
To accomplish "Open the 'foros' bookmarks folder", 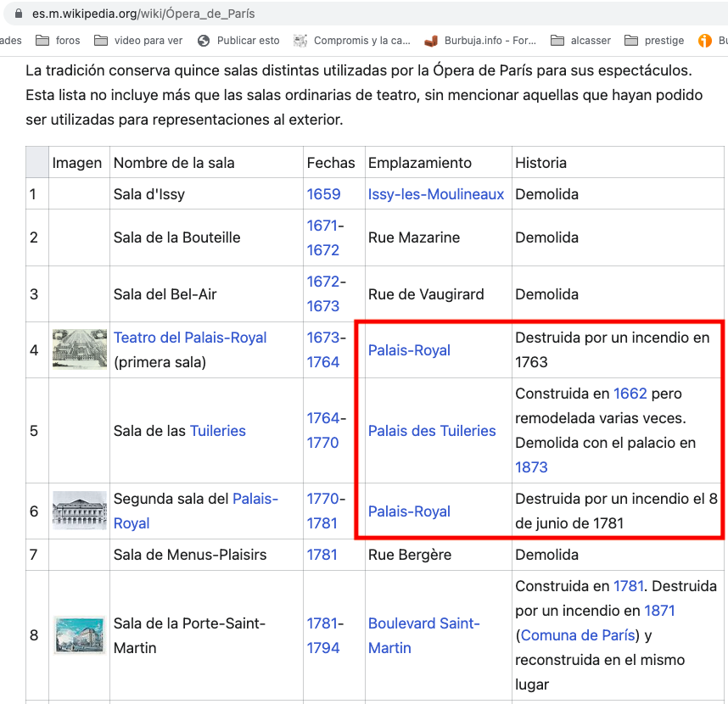I will (x=58, y=40).
